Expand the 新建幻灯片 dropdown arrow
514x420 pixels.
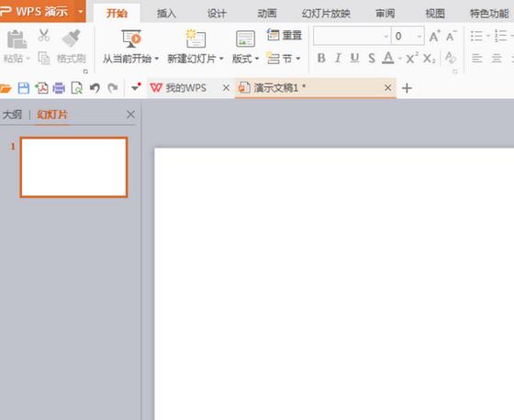tap(221, 59)
